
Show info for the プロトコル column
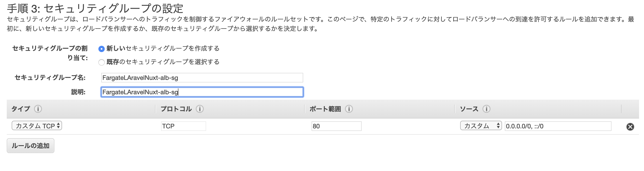[200, 109]
